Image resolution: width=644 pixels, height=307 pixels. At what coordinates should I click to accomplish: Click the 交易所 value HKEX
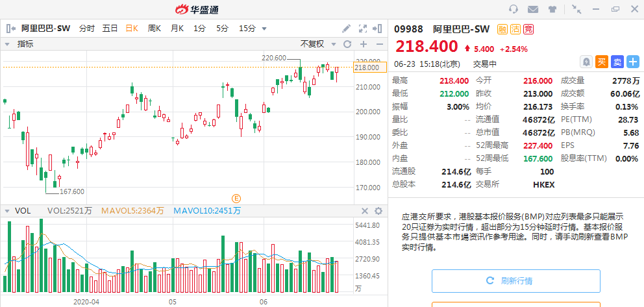(x=543, y=185)
